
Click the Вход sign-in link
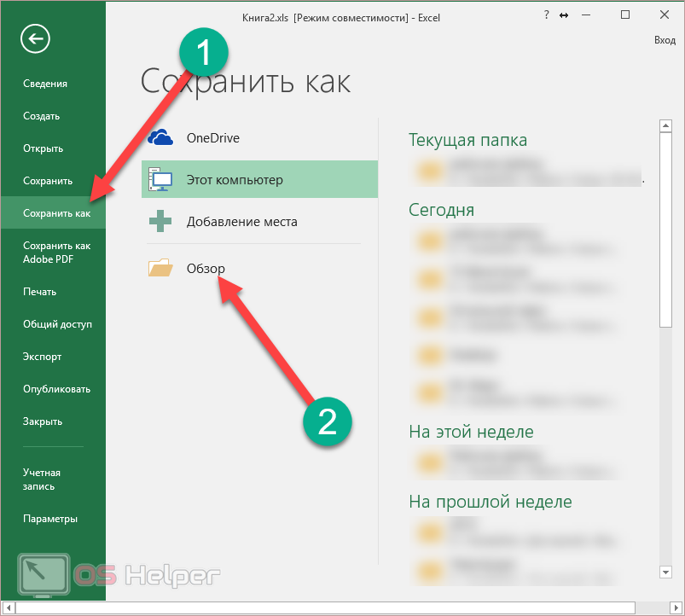pyautogui.click(x=665, y=40)
